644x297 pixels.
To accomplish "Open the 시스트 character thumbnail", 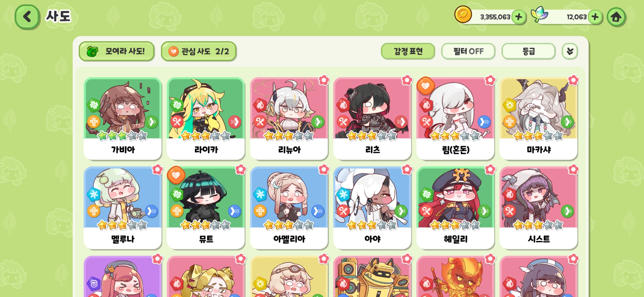I will coord(539,197).
